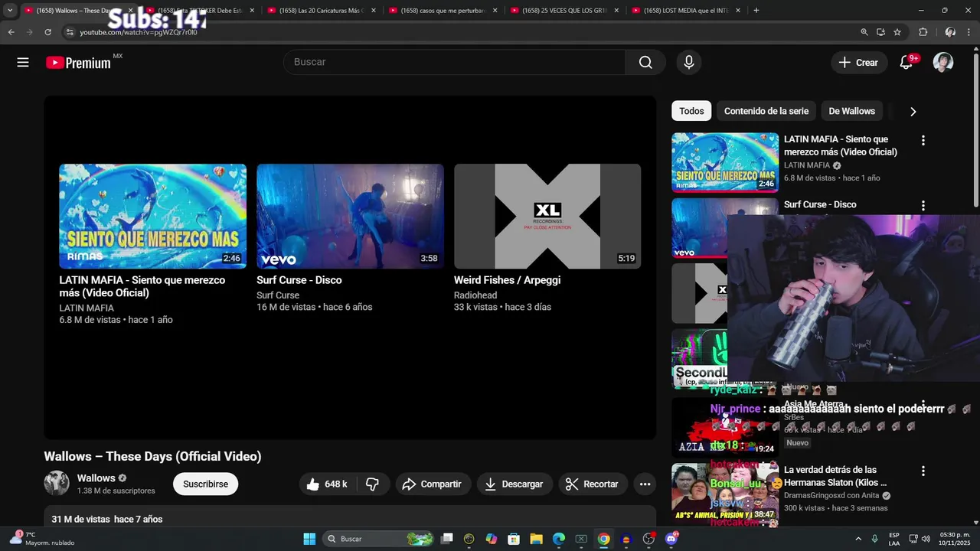Click the YouTube Buscar search field

[454, 62]
